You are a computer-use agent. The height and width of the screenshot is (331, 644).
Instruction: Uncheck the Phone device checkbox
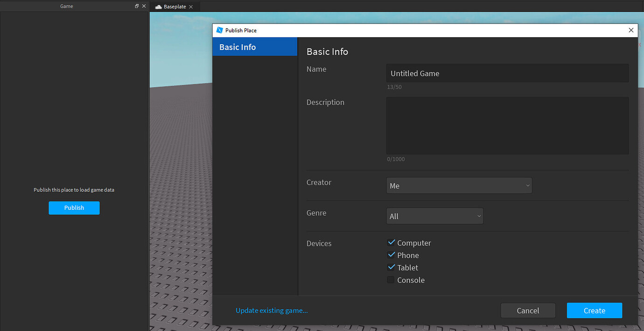(391, 255)
